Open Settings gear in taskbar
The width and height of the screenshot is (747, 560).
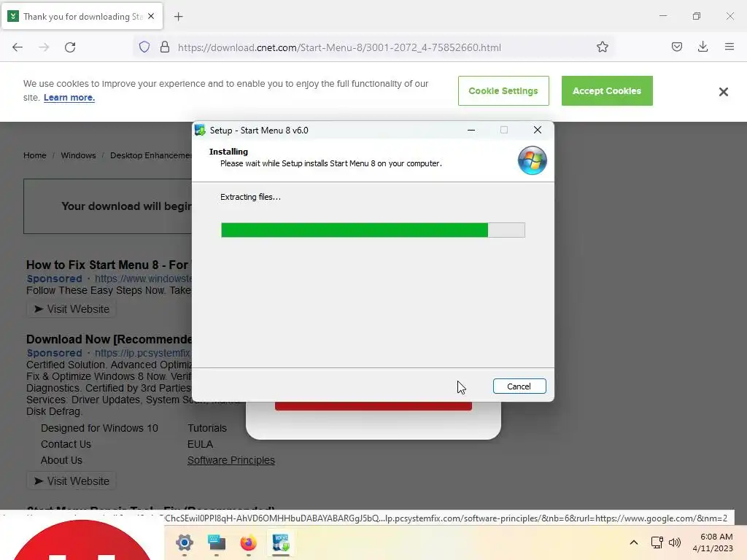coord(185,542)
